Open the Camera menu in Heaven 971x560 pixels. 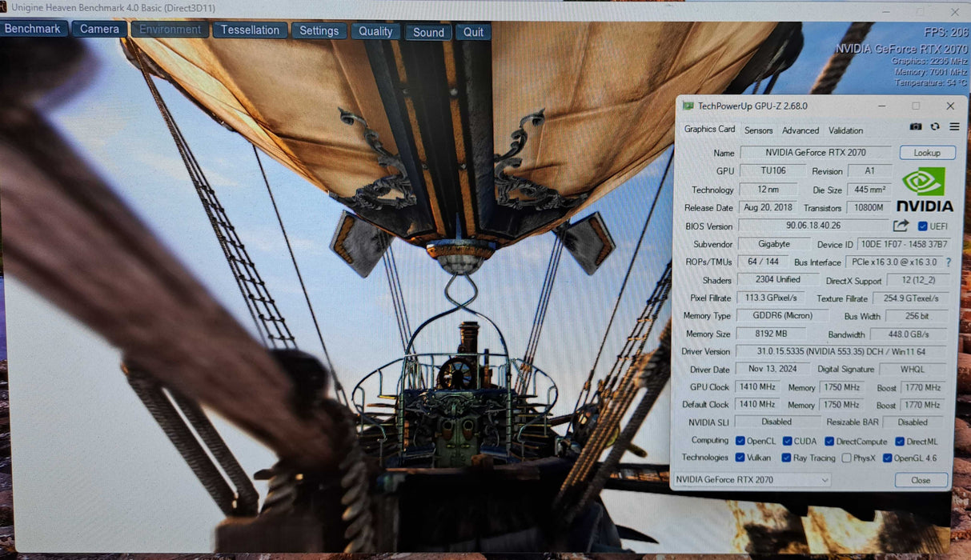pos(99,29)
